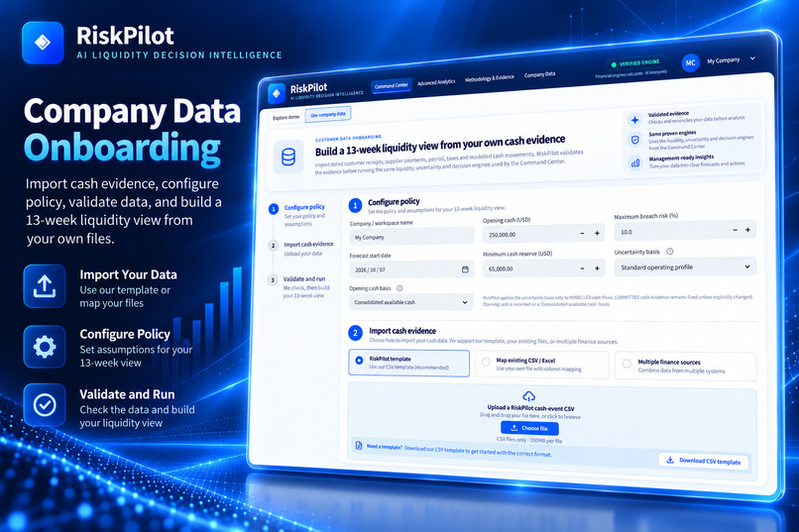Image resolution: width=799 pixels, height=532 pixels.
Task: Click the RiskPilot logo icon in app header
Action: pyautogui.click(x=277, y=93)
